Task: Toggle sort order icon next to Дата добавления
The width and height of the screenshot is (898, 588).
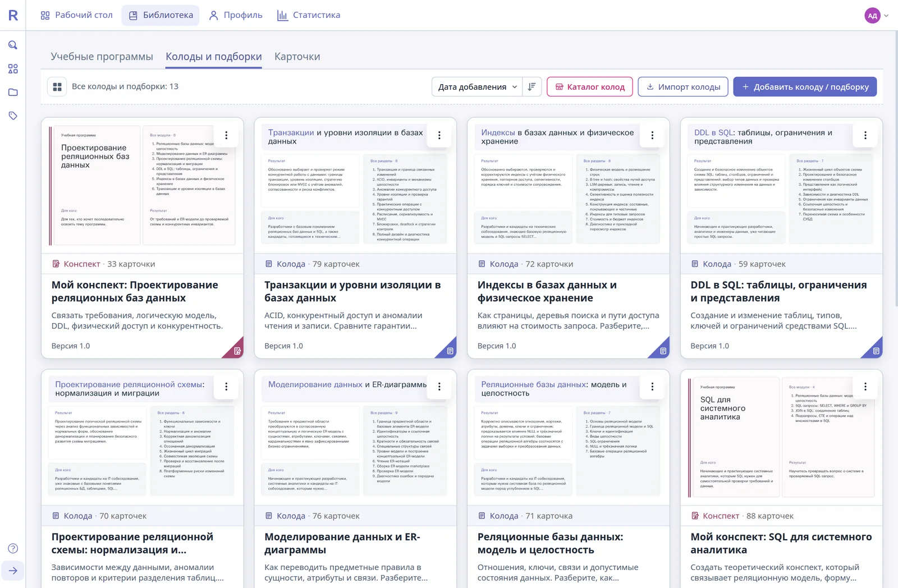Action: 532,86
